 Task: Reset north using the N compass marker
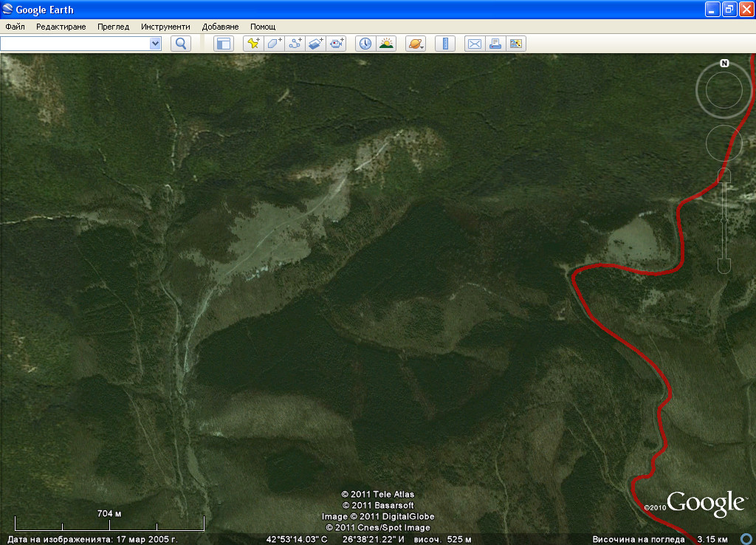click(x=724, y=64)
